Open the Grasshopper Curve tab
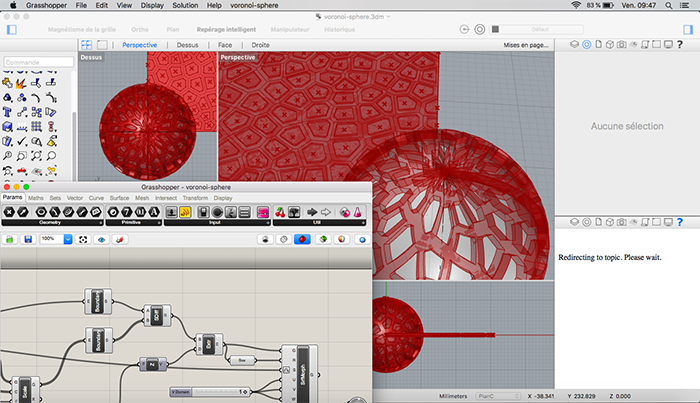700x403 pixels. 96,198
